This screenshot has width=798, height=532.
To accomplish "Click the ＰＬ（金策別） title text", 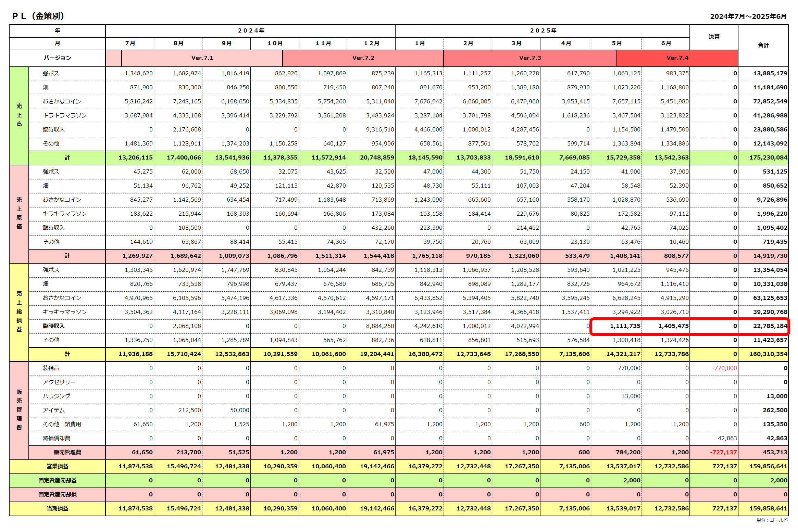I will tap(38, 16).
